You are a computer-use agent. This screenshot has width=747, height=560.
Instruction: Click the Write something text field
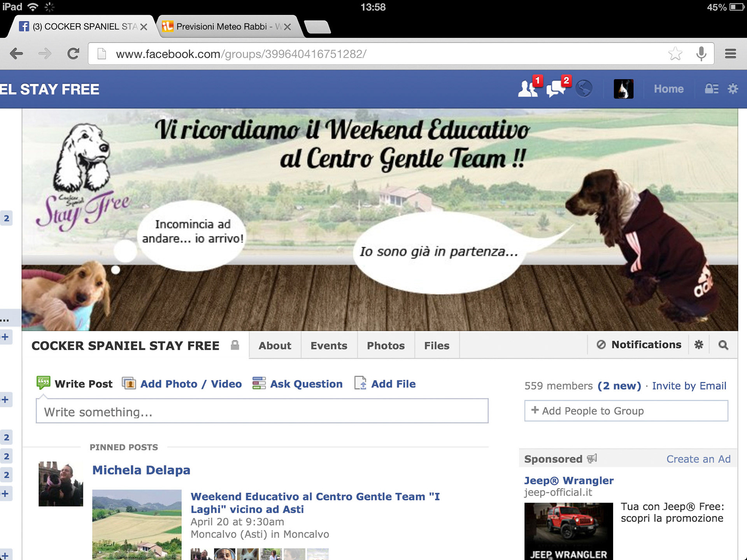click(262, 411)
